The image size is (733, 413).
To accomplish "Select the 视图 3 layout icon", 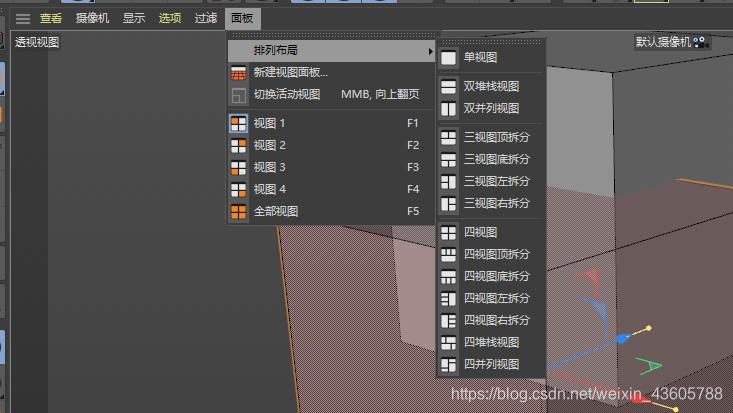I will (238, 168).
